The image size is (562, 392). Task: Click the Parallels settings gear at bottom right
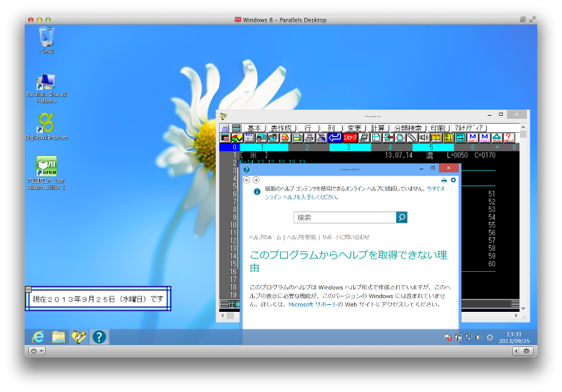[526, 351]
